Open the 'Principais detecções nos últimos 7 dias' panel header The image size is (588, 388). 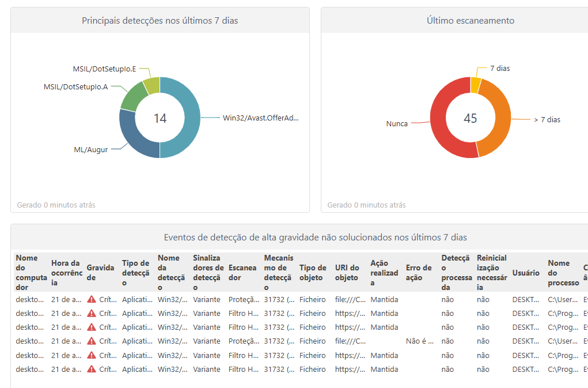pyautogui.click(x=160, y=21)
